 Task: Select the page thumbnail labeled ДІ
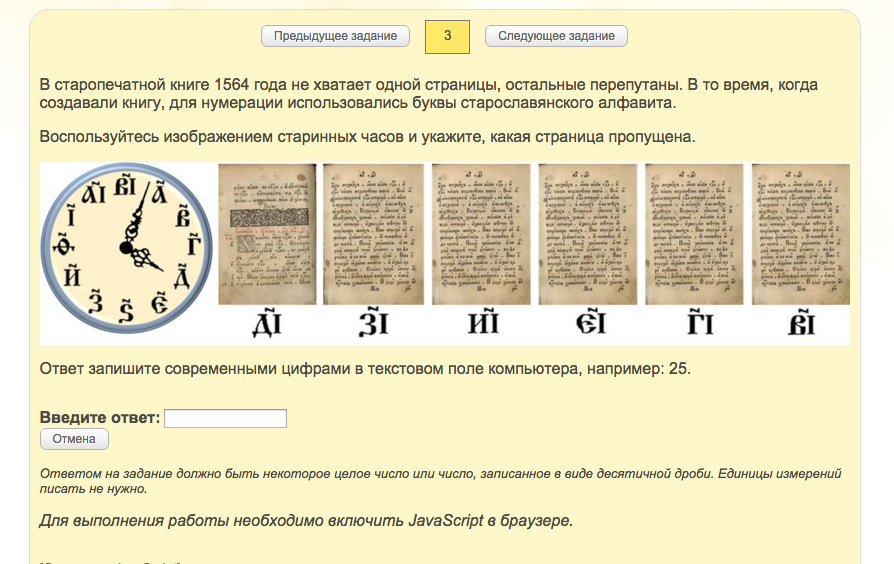coord(267,234)
